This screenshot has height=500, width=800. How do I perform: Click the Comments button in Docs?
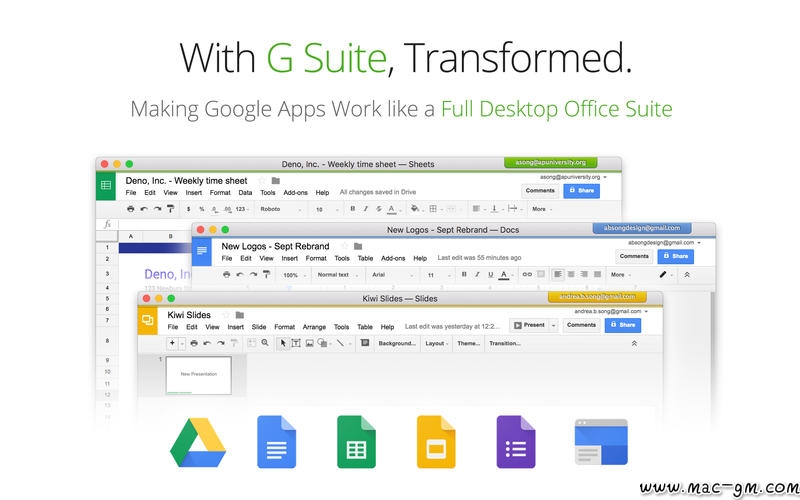click(634, 256)
